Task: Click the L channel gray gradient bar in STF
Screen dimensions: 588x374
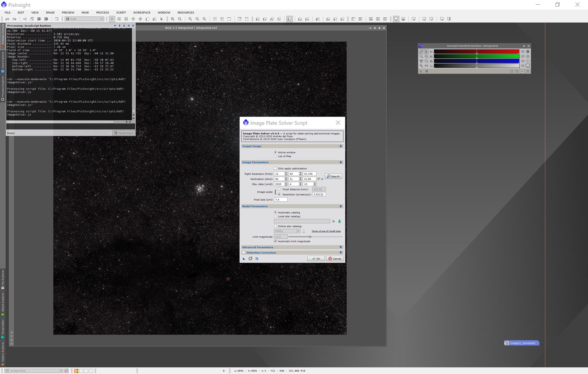Action: pyautogui.click(x=476, y=66)
